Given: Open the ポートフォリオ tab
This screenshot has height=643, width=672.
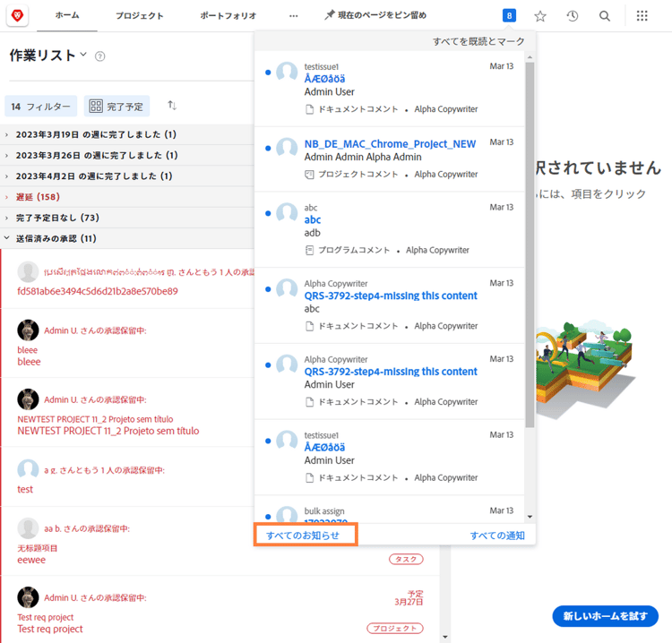Looking at the screenshot, I should pos(228,16).
